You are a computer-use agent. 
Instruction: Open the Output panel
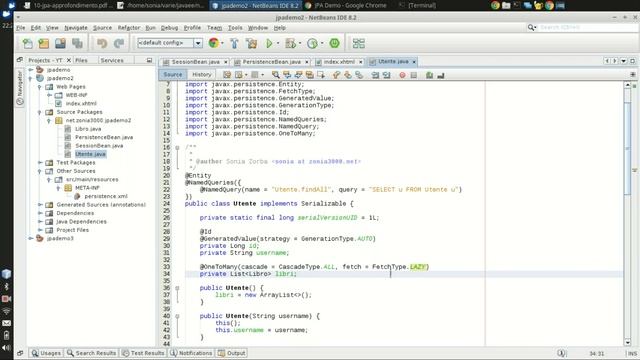click(231, 353)
